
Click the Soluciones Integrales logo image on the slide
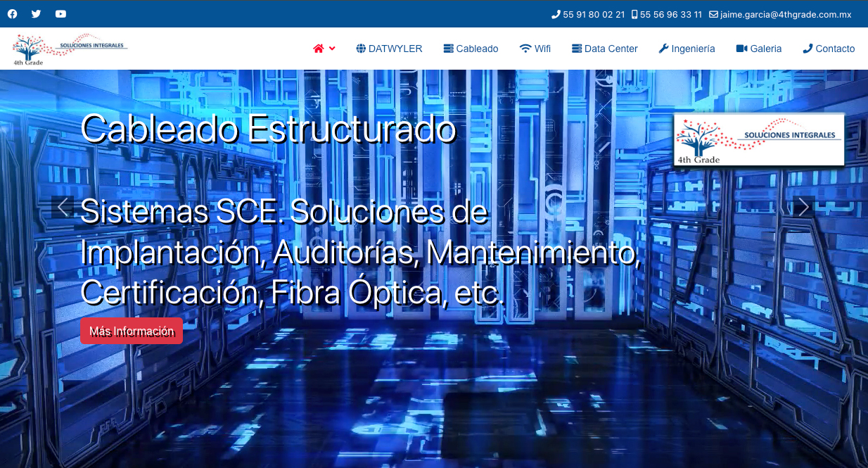tap(759, 140)
